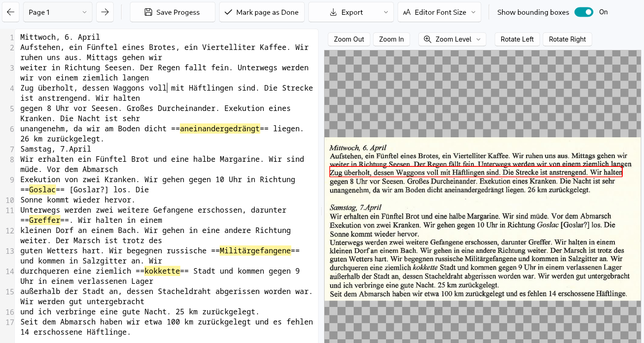644x343 pixels.
Task: Click last scanned line 'Seit dem Abmarsch haben'
Action: [478, 294]
